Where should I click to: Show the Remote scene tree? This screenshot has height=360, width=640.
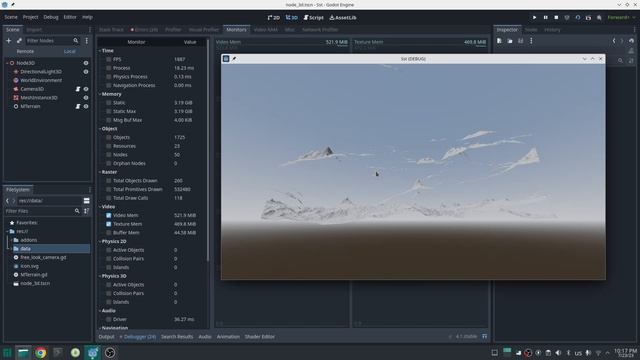click(25, 51)
